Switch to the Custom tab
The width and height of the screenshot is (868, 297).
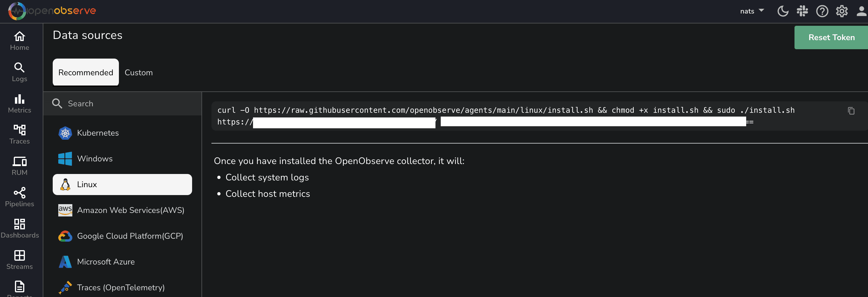[x=139, y=72]
